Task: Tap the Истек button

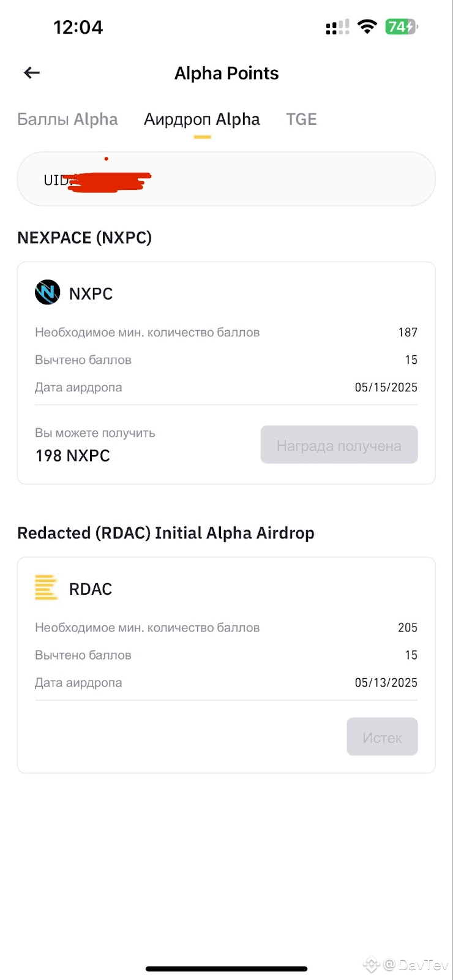Action: coord(382,737)
